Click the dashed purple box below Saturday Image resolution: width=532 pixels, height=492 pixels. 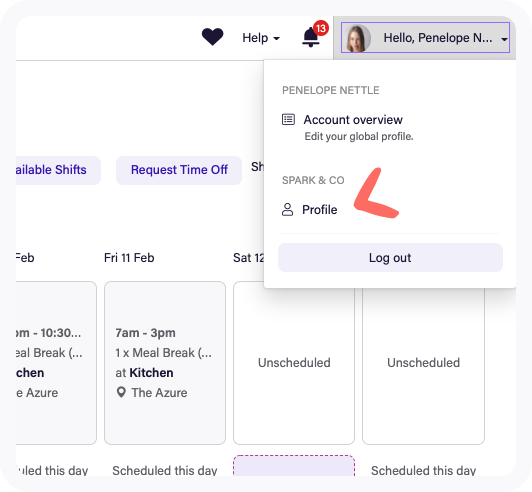294,465
